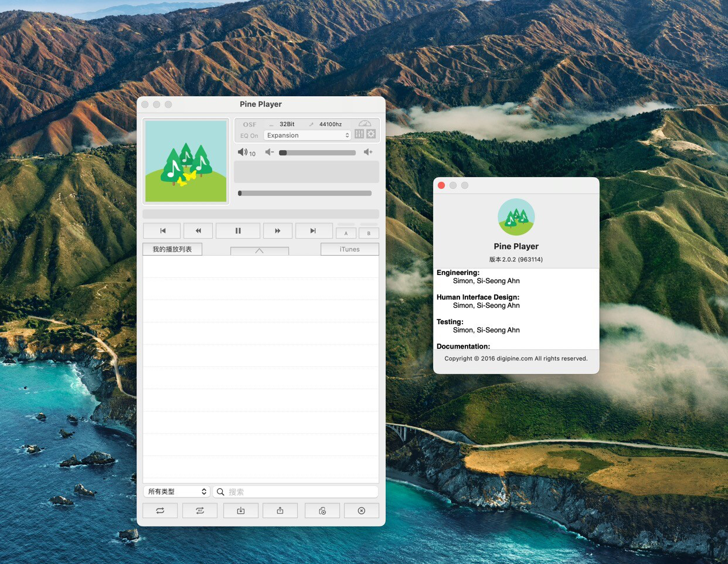Viewport: 728px width, 564px height.
Task: Click Documentation: heading in credits
Action: coord(463,346)
